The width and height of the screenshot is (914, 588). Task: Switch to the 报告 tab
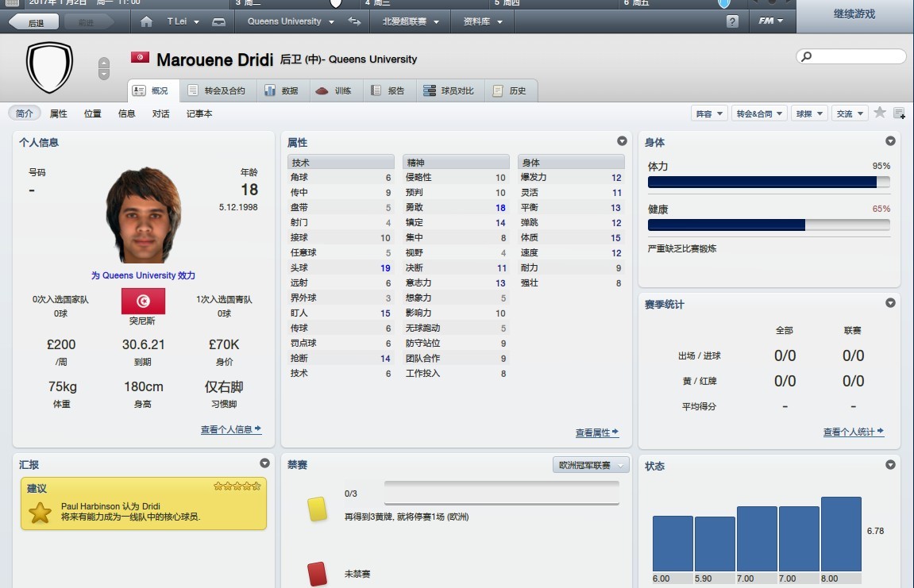(x=389, y=91)
